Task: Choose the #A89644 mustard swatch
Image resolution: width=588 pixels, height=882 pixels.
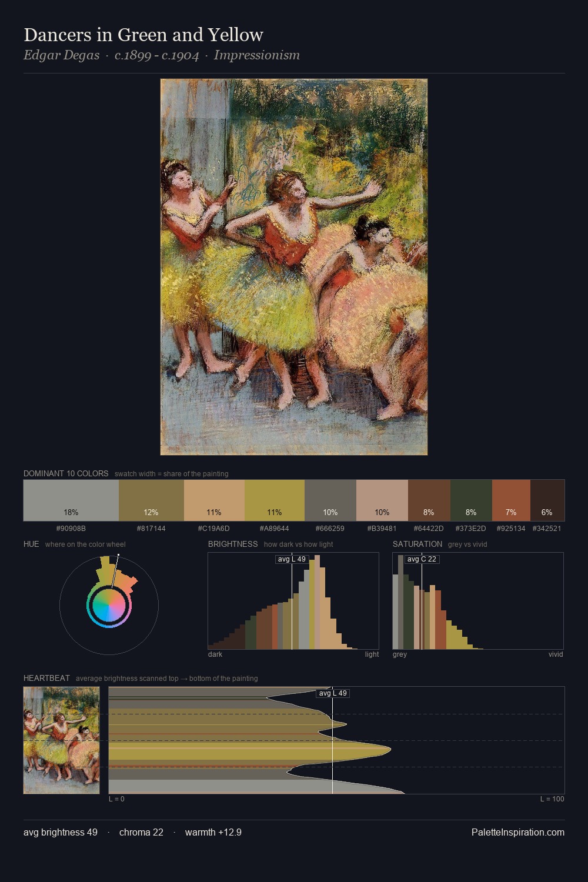Action: 275,500
